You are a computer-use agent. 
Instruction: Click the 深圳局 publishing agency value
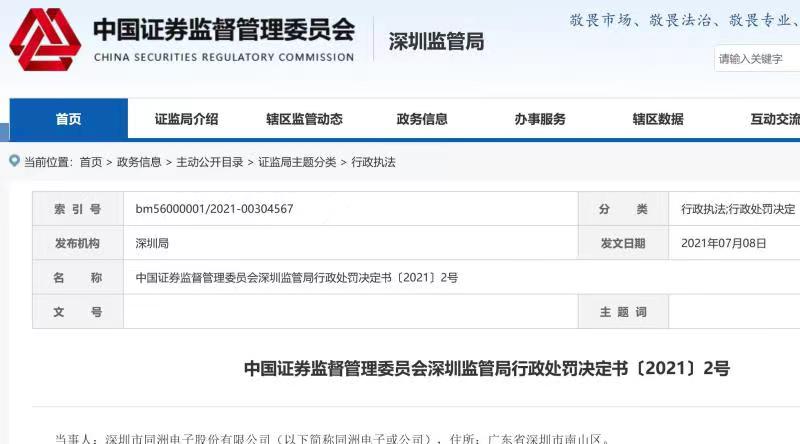[x=152, y=243]
